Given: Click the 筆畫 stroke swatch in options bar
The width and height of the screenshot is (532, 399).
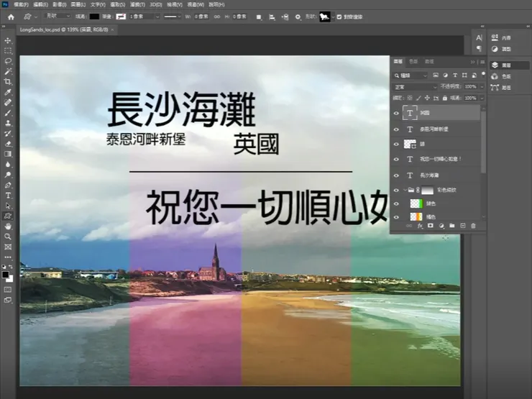Looking at the screenshot, I should 121,17.
